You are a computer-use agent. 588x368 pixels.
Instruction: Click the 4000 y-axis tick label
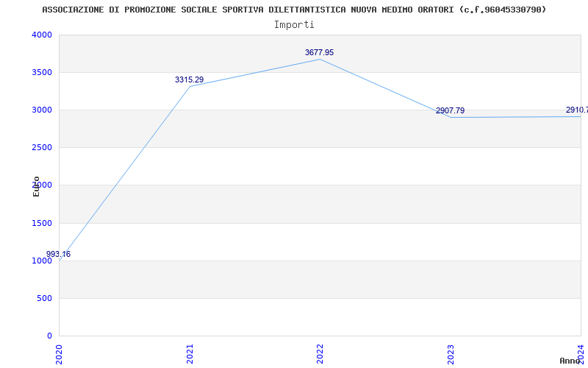pos(42,35)
